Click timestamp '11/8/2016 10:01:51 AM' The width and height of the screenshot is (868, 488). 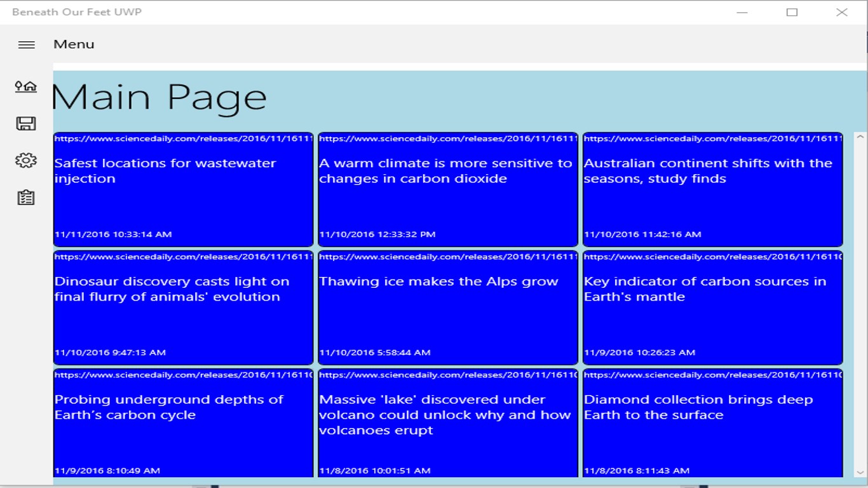(375, 471)
